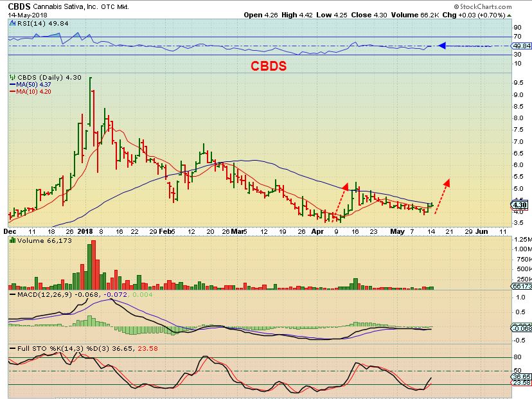532x399 pixels.
Task: Click the CBDS ticker symbol in header
Action: tap(19, 6)
